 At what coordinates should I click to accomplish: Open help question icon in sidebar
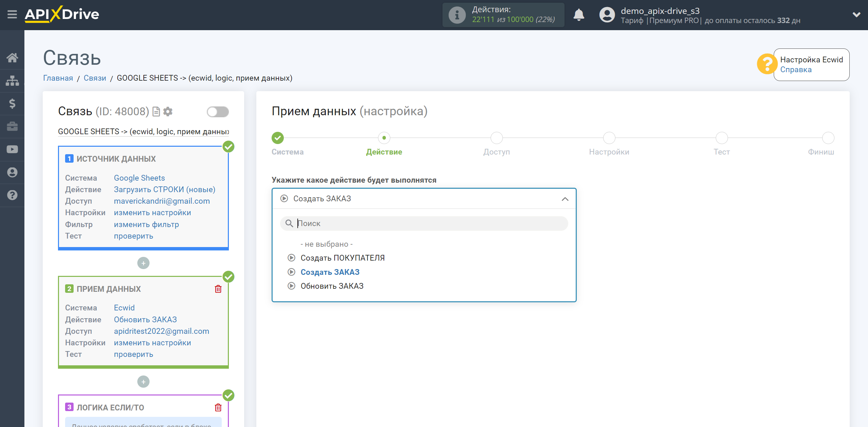(12, 195)
